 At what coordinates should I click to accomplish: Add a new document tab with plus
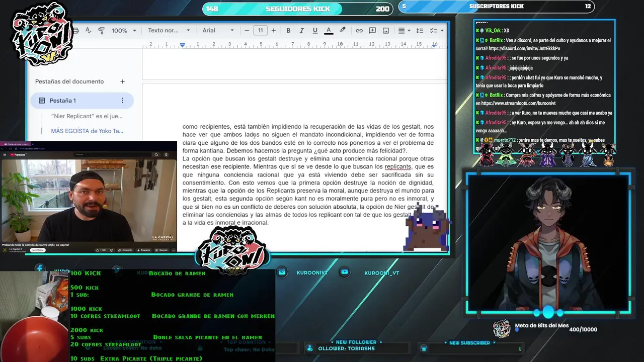[x=122, y=81]
